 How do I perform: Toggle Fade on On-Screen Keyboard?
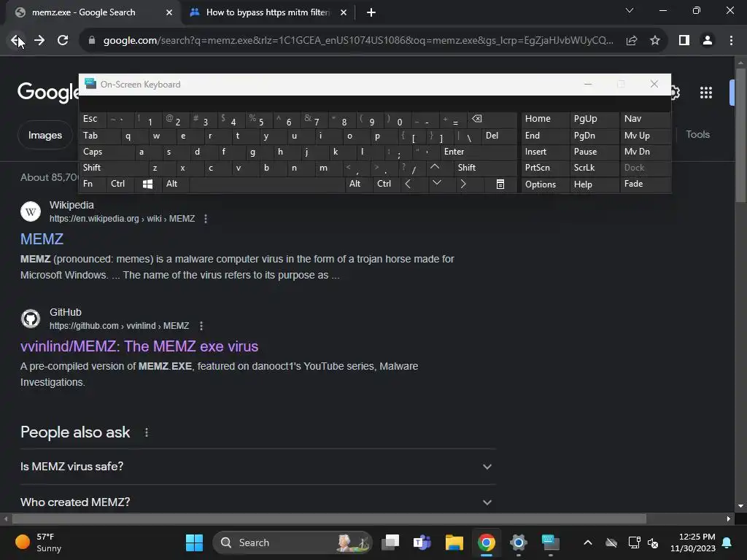click(645, 184)
